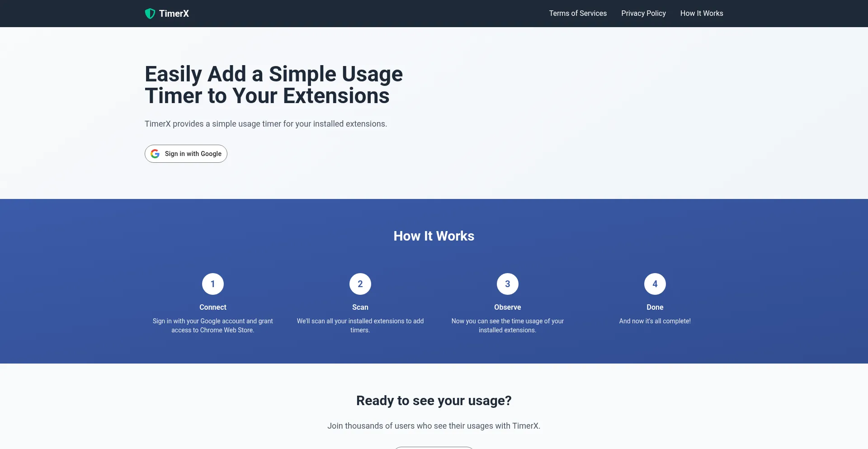Click the 'TimerX provides a simple usage timer' subtitle
Image resolution: width=868 pixels, height=449 pixels.
click(x=266, y=124)
